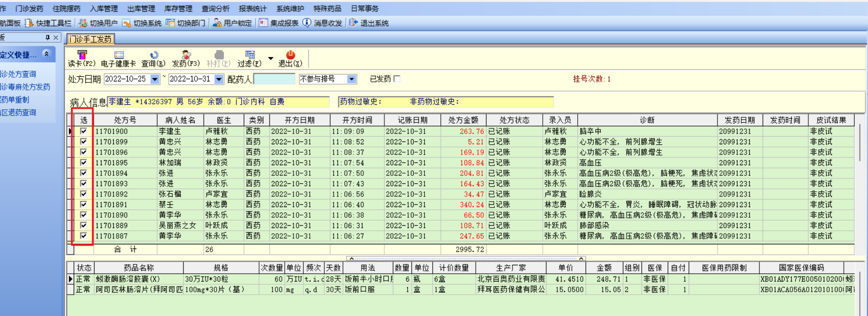Click the right splitter collapse arrow

pyautogui.click(x=581, y=258)
